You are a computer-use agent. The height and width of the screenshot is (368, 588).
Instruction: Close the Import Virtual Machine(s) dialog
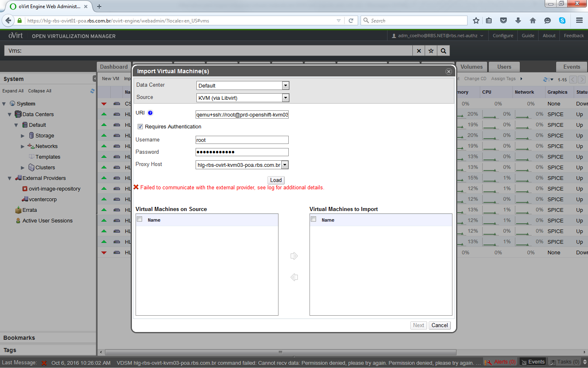tap(448, 72)
